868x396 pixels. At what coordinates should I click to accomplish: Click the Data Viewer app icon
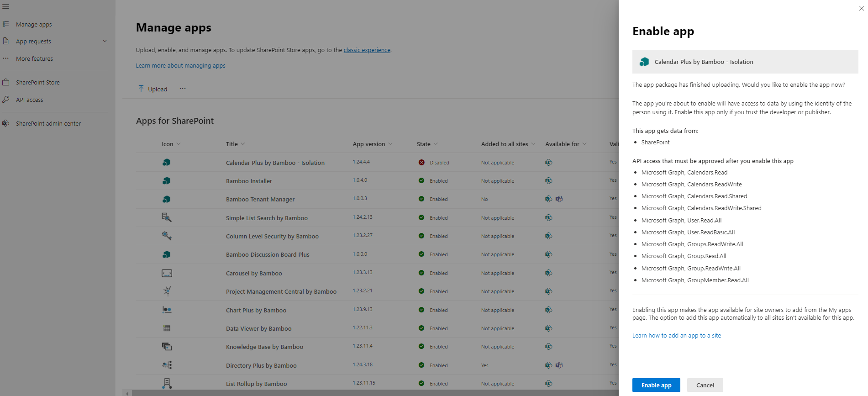[x=167, y=328]
